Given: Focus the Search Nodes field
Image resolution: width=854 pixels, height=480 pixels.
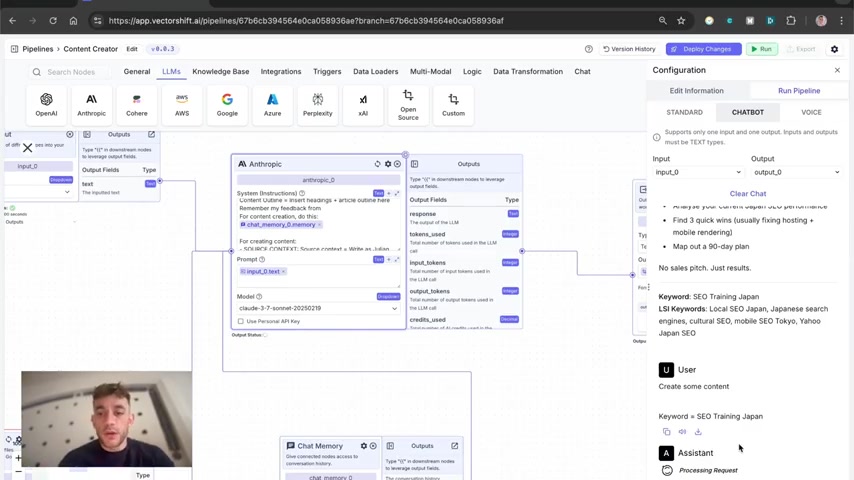Looking at the screenshot, I should (x=71, y=72).
